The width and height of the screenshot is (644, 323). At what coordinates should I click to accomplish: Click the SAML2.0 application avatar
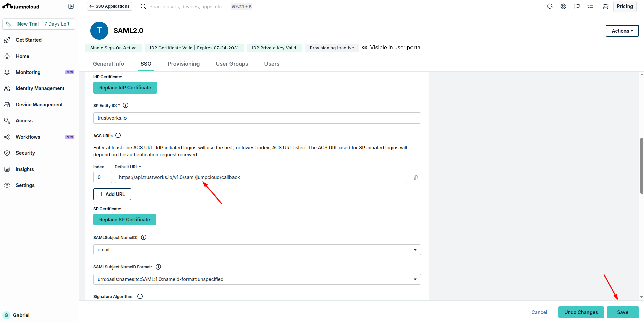pos(99,31)
